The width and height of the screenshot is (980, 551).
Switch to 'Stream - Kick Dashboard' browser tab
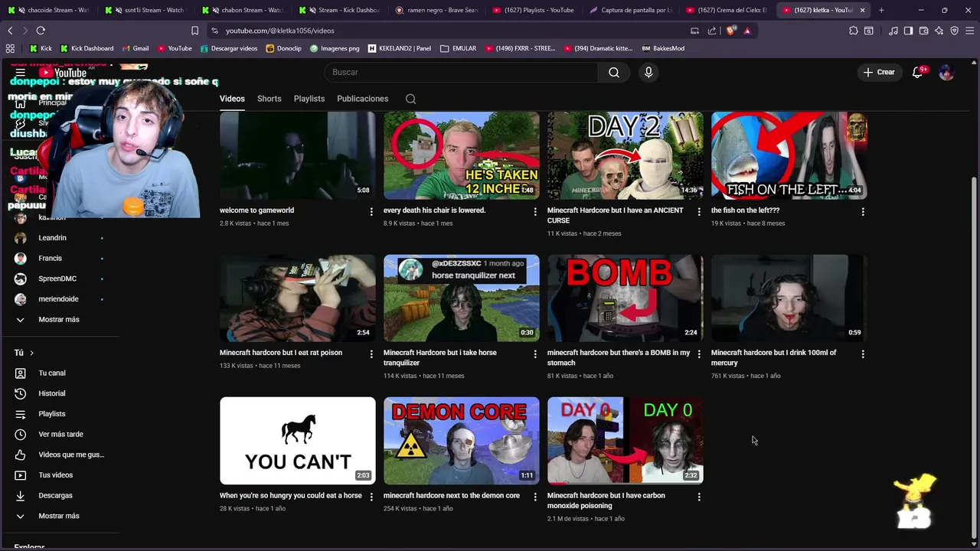click(340, 10)
